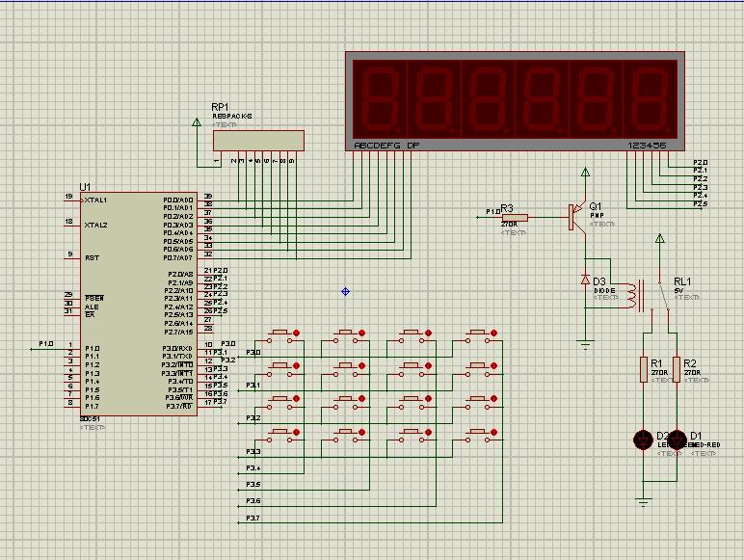
Task: Select the R3 270R resistor
Action: tap(515, 218)
